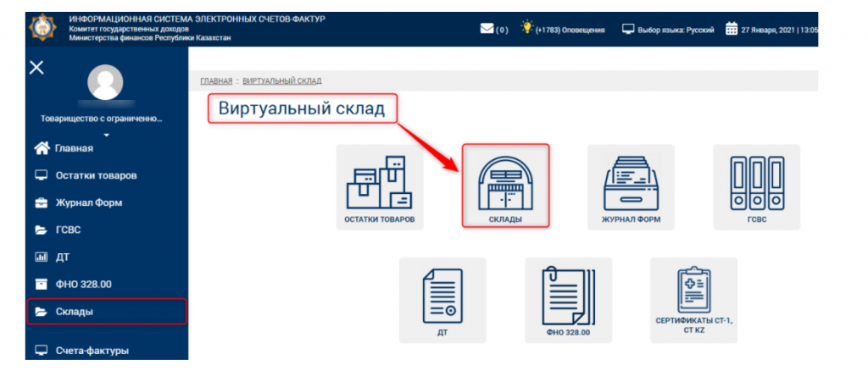This screenshot has height=371, width=868.
Task: Close the sidebar with the X icon
Action: pyautogui.click(x=36, y=68)
